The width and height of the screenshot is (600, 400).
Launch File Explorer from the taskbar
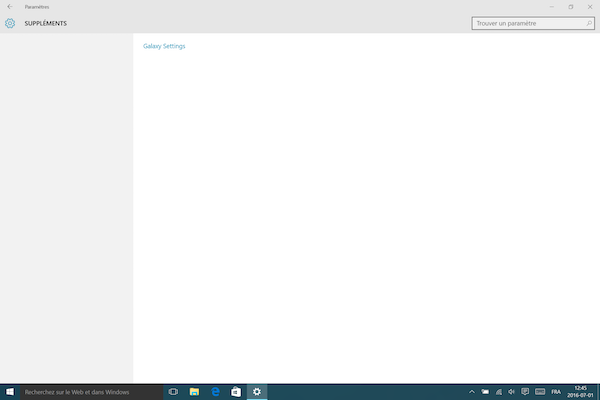[194, 392]
